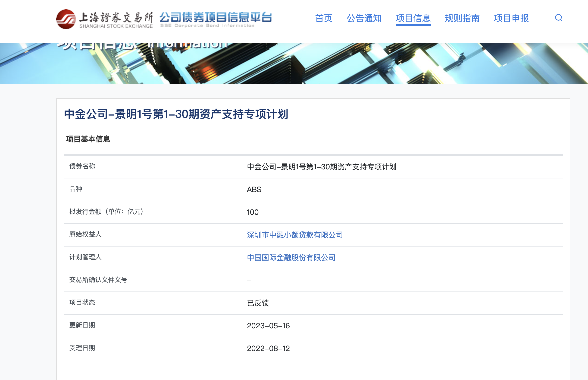Select the 首页 navigation item
Screen dimensions: 588x380
[x=324, y=19]
